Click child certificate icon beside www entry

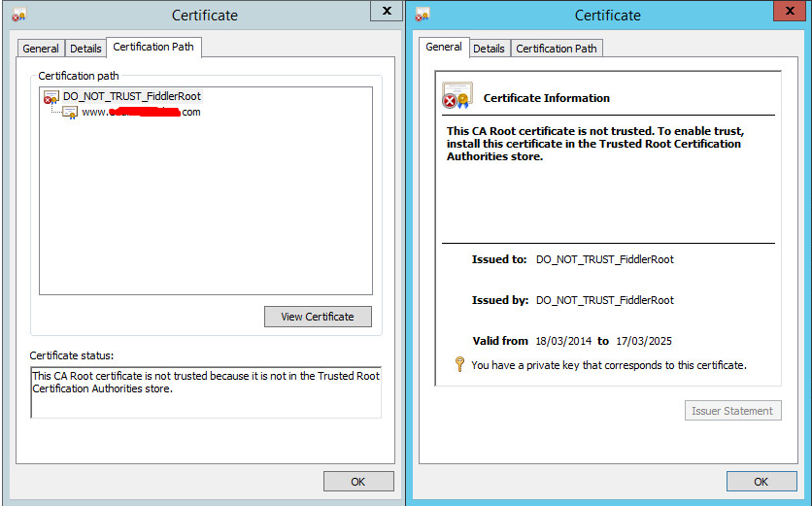[x=70, y=113]
